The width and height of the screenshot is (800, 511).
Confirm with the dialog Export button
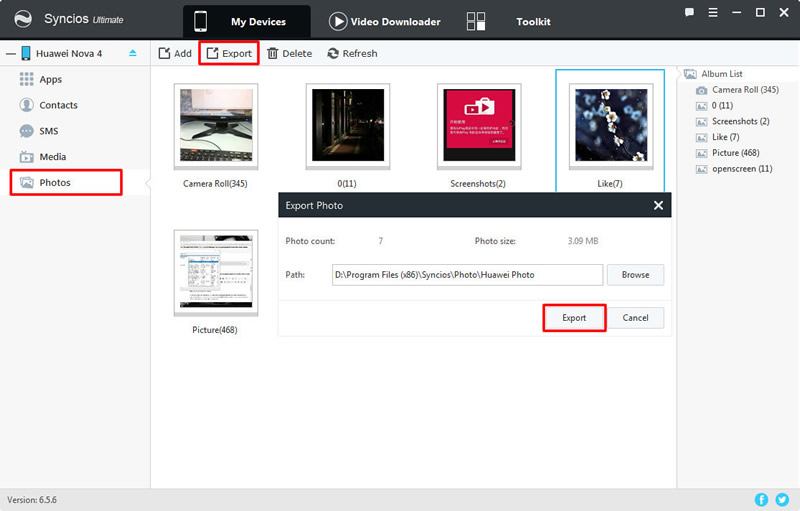(574, 318)
